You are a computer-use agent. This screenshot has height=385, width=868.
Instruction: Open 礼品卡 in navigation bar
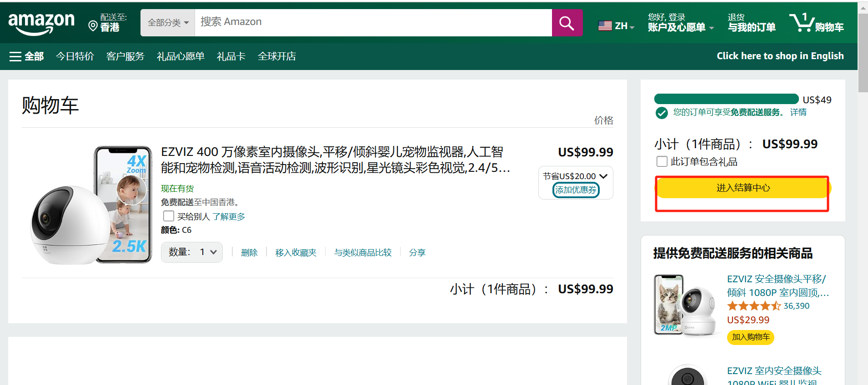point(231,56)
